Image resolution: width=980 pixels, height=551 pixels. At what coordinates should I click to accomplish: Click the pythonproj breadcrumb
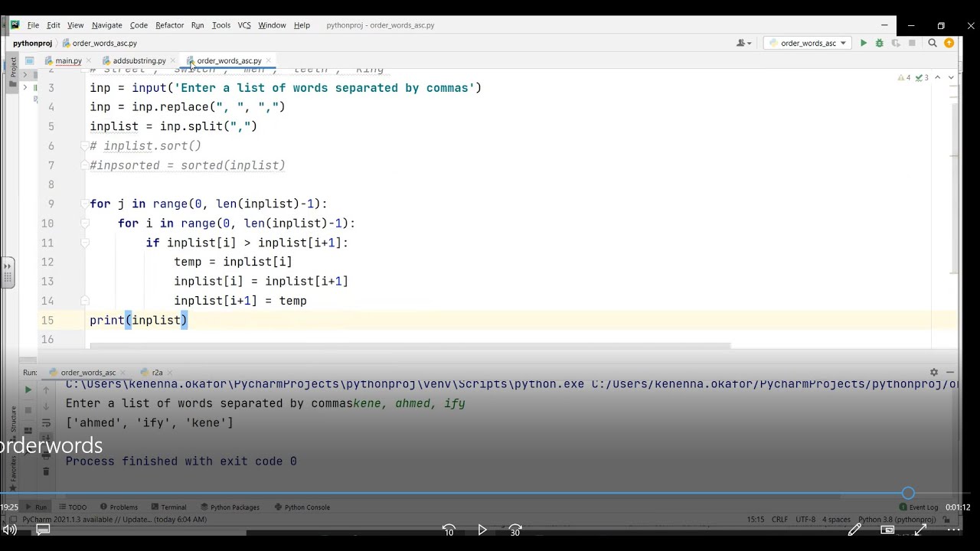click(32, 44)
